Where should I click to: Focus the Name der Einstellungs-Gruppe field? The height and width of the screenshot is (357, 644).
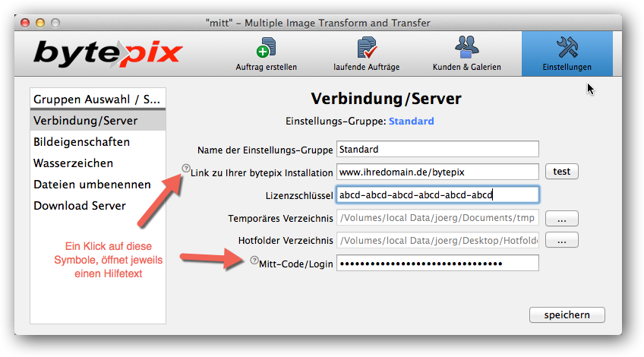tap(437, 149)
